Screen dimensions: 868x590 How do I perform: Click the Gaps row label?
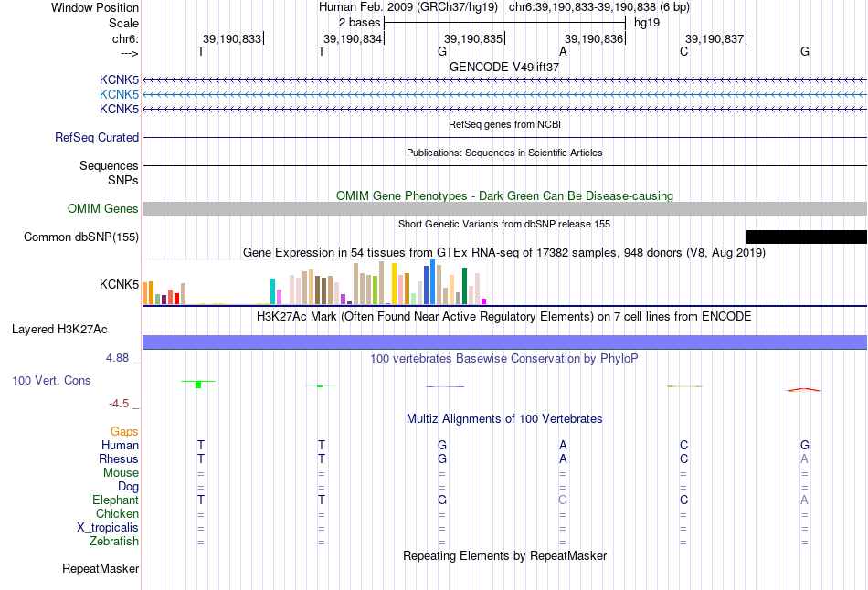124,432
